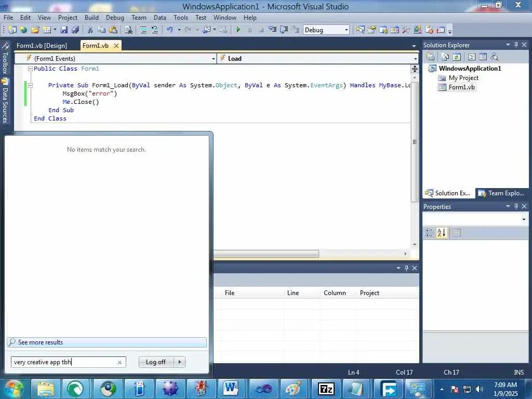The height and width of the screenshot is (399, 532).
Task: Switch to the Team Explorer tab
Action: (501, 193)
